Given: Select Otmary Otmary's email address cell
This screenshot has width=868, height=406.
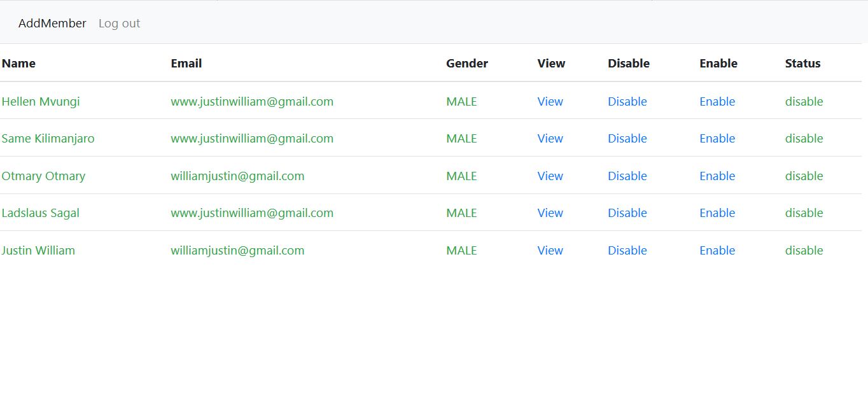Looking at the screenshot, I should 237,176.
